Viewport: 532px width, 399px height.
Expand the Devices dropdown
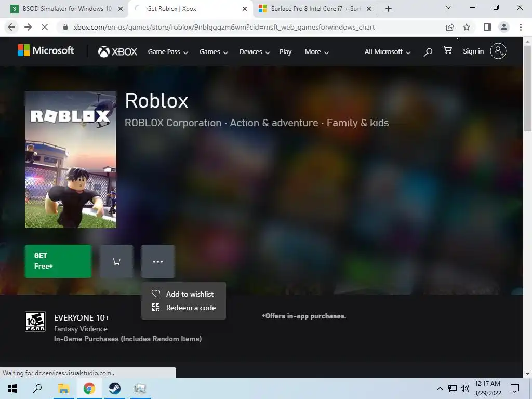point(255,52)
